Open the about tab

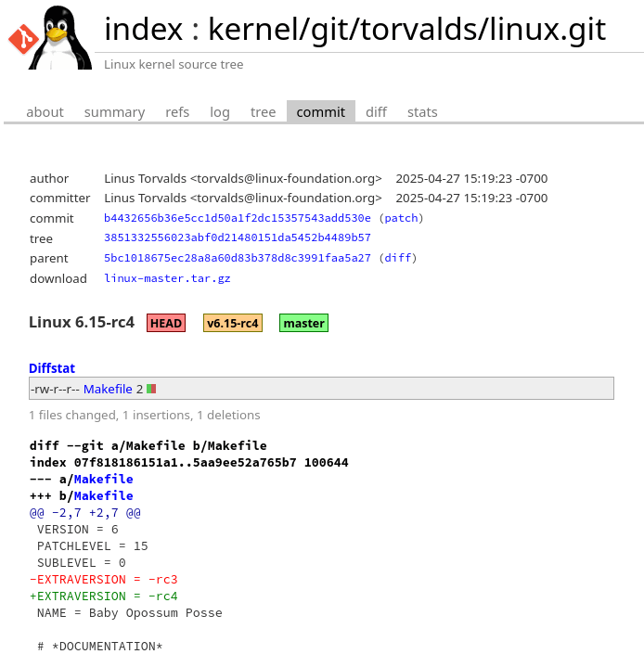45,112
